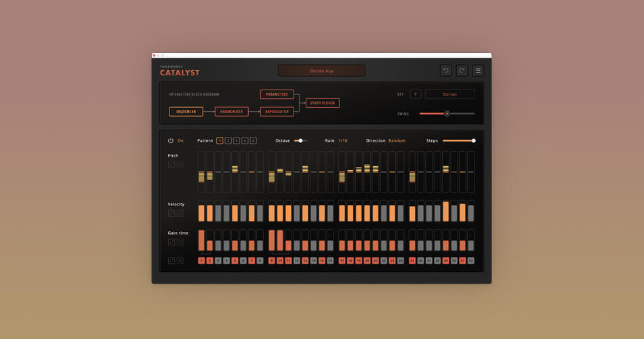
Task: Click the right icon under the Pitch label
Action: coord(180,164)
